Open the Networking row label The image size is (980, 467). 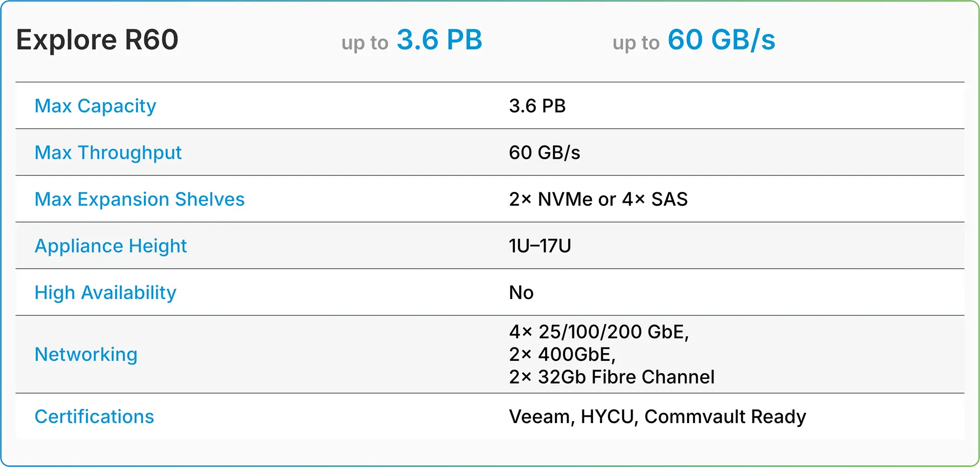86,354
